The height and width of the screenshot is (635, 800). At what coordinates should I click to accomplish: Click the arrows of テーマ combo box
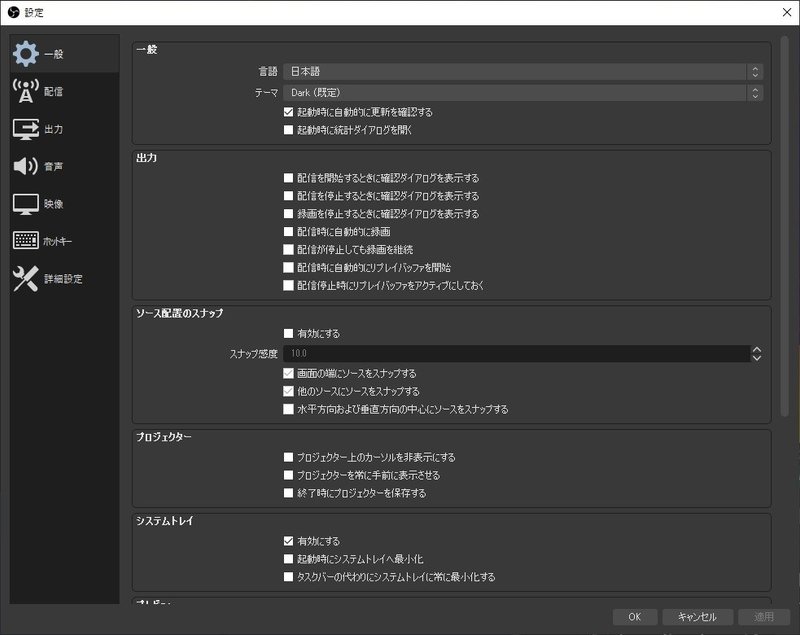pyautogui.click(x=755, y=93)
